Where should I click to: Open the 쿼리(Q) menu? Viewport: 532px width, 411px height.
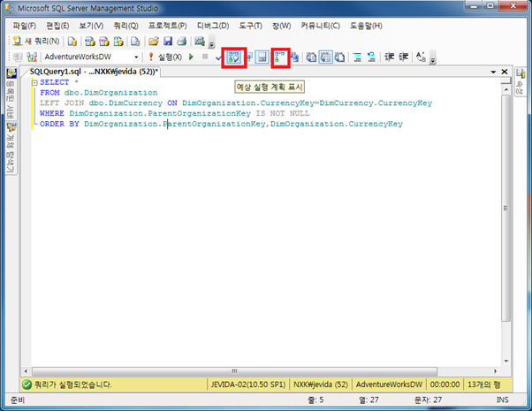(x=125, y=26)
